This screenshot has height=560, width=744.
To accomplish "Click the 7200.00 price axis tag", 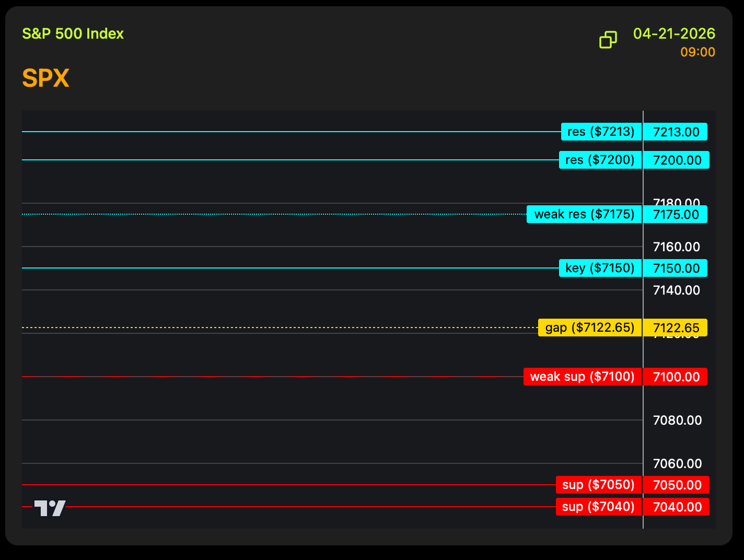I will [677, 160].
